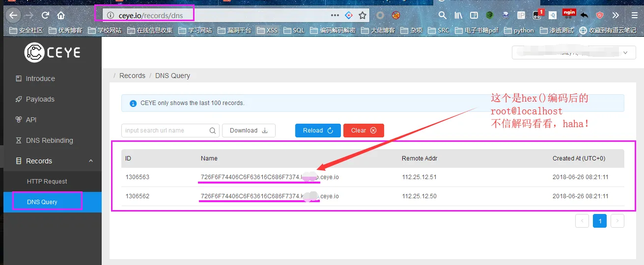Click the Records breadcrumb link
This screenshot has width=644, height=265.
(x=132, y=76)
